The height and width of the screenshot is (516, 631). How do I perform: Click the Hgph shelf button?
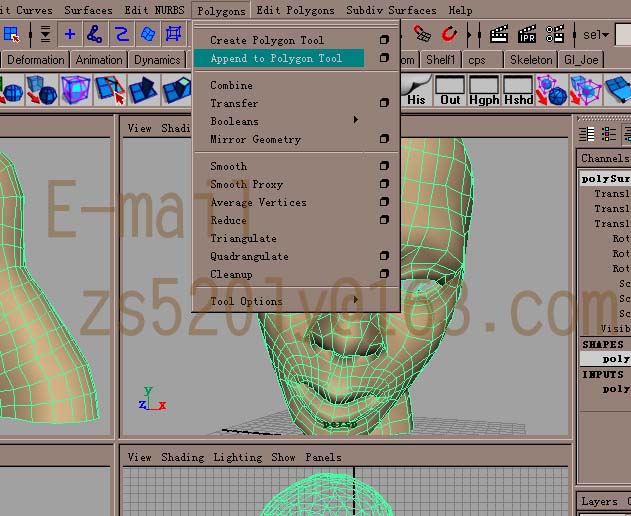[484, 91]
